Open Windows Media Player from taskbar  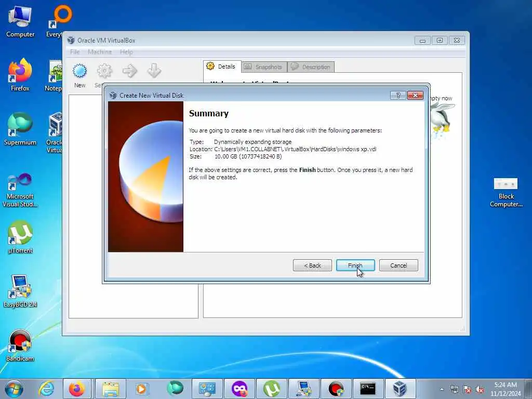pyautogui.click(x=141, y=389)
